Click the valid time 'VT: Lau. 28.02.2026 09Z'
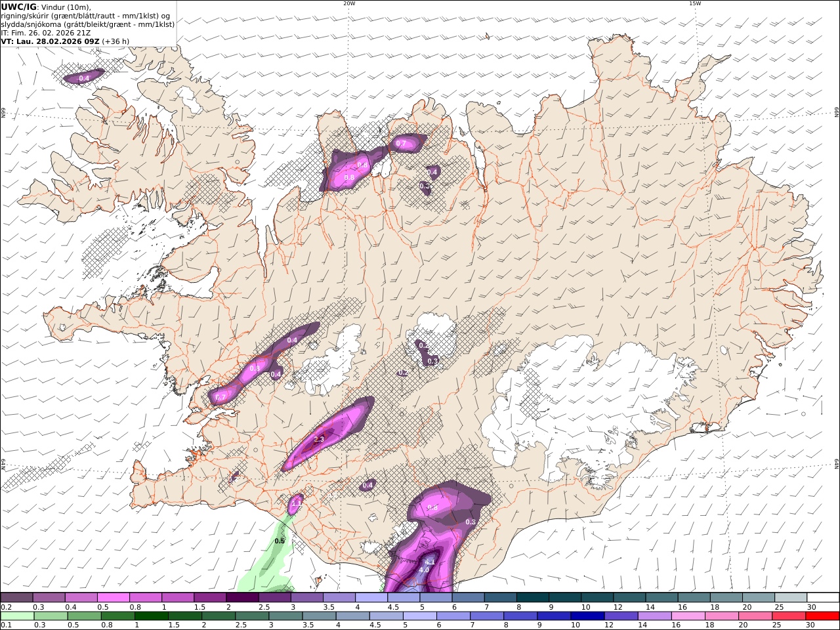 tap(50, 41)
